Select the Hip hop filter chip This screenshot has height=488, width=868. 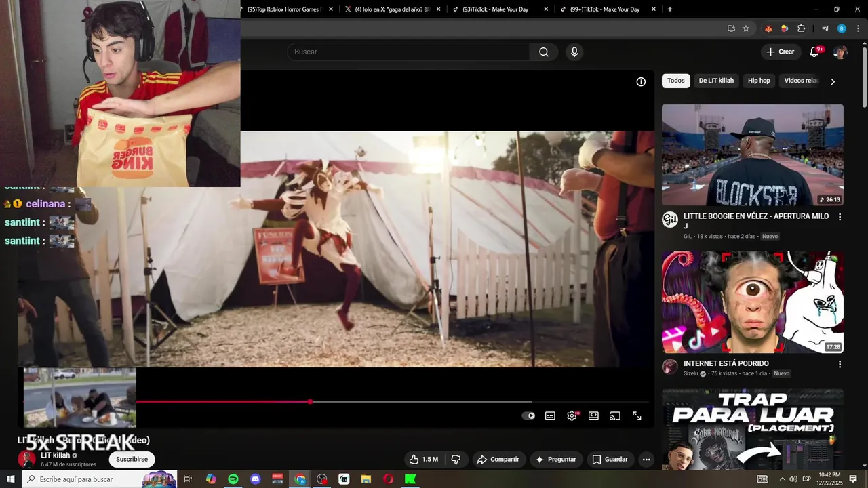click(759, 81)
